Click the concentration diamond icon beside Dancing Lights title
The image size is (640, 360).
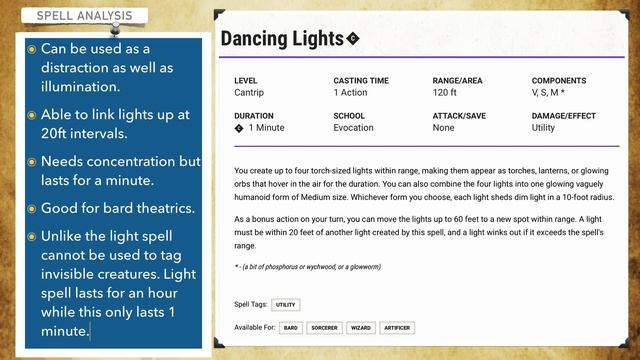click(353, 39)
